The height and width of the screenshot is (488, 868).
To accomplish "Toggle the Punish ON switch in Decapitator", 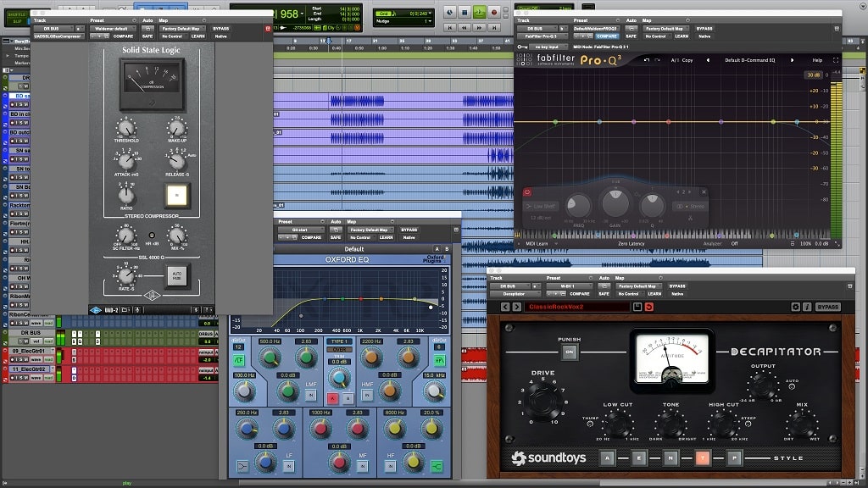I will click(569, 352).
